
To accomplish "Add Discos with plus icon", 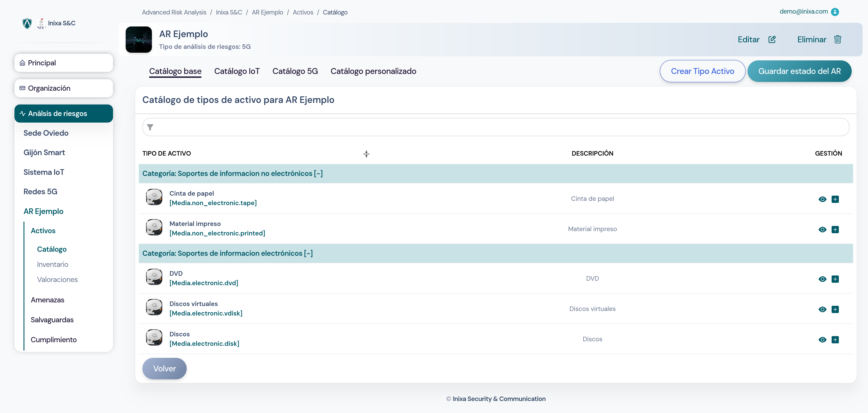I will point(835,339).
